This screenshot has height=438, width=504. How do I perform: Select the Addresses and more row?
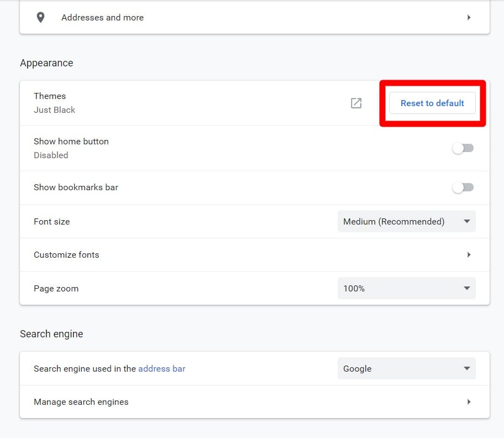coord(255,17)
